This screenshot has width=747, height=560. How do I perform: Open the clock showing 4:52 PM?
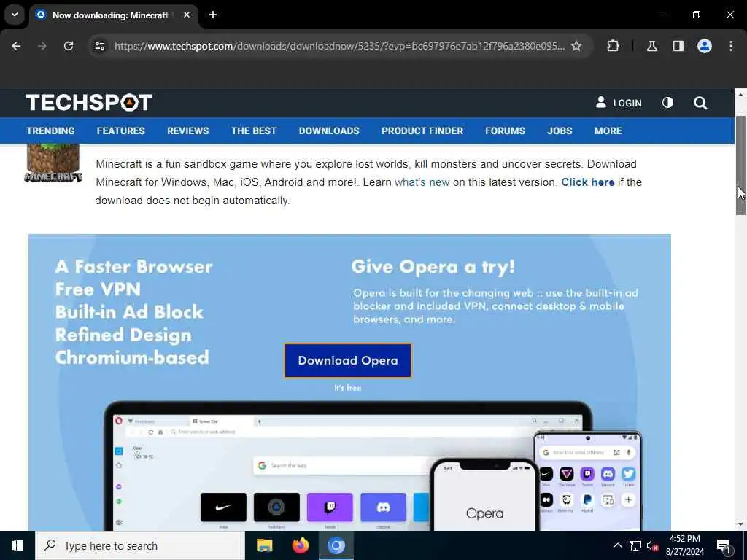coord(684,545)
